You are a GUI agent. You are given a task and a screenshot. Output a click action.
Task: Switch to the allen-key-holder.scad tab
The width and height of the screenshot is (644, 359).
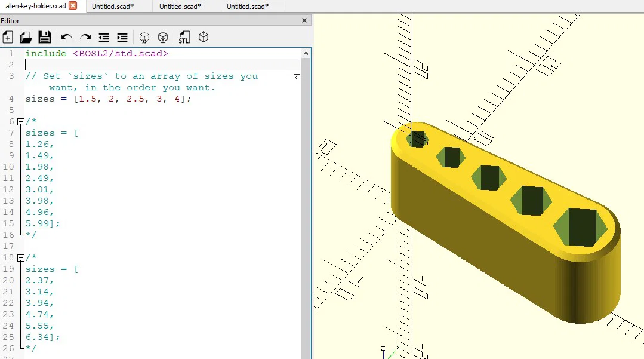point(36,6)
